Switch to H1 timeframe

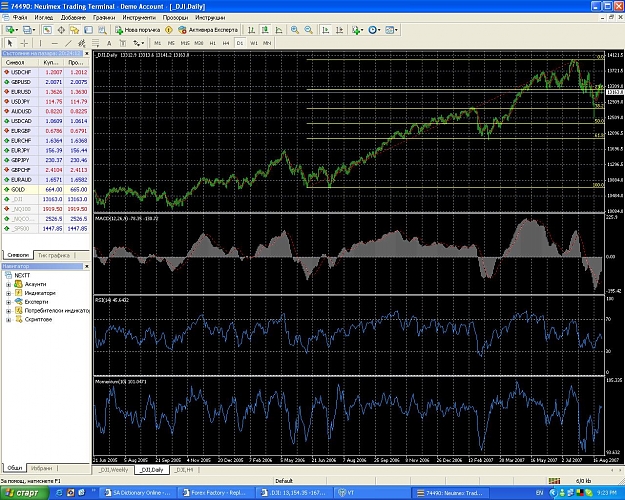tap(212, 43)
